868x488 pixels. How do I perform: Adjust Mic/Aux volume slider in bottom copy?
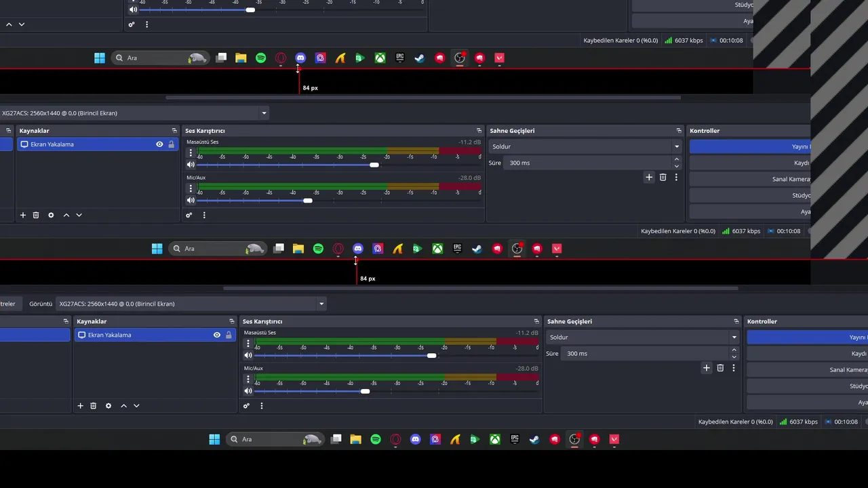pos(366,391)
